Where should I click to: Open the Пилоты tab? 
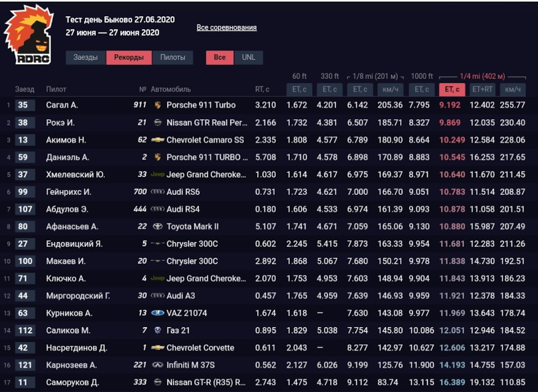click(x=173, y=58)
